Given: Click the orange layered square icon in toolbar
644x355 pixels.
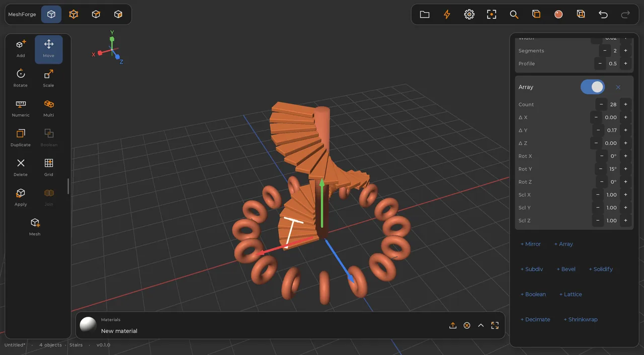Looking at the screenshot, I should 536,15.
